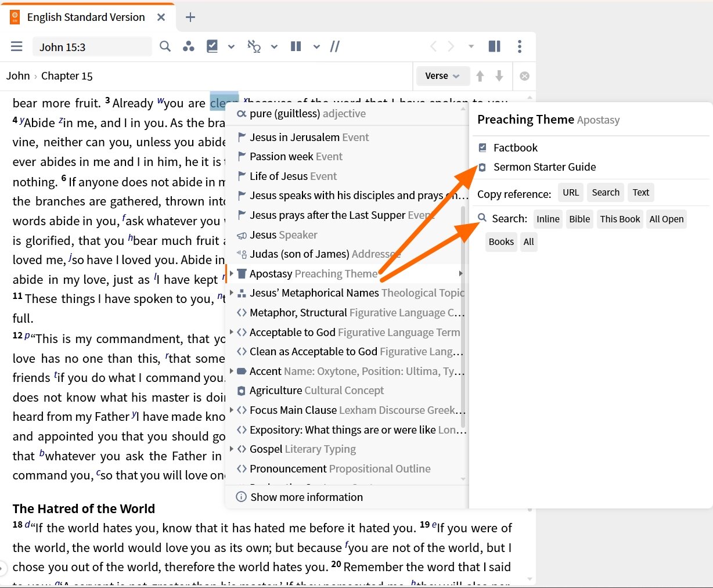Screen dimensions: 713x588
Task: Toggle the visual filters icon
Action: click(x=254, y=46)
